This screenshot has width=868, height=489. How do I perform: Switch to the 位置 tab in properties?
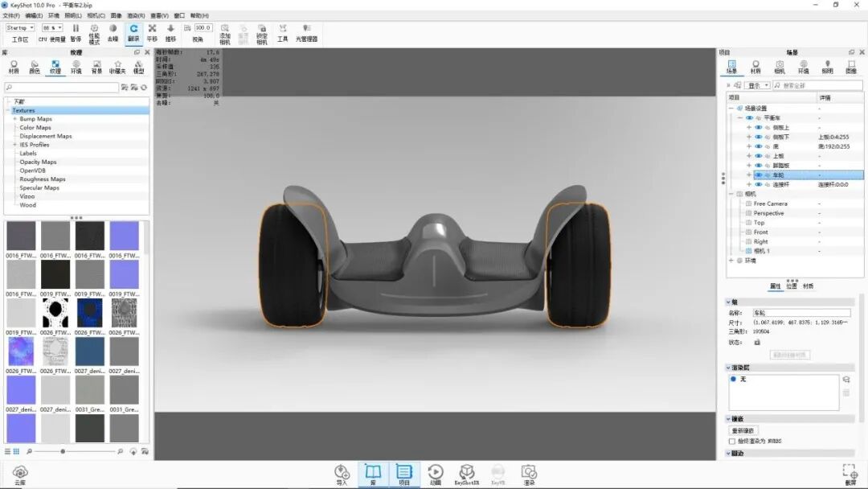point(792,286)
